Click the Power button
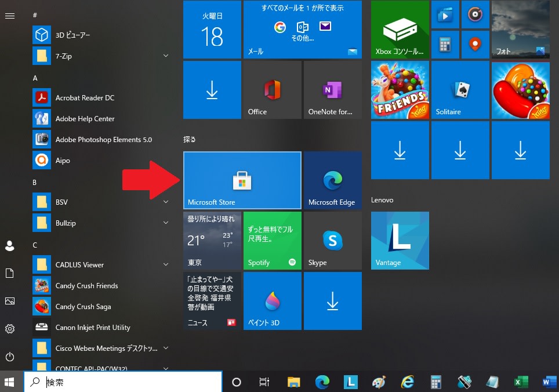The height and width of the screenshot is (392, 559). click(x=10, y=357)
